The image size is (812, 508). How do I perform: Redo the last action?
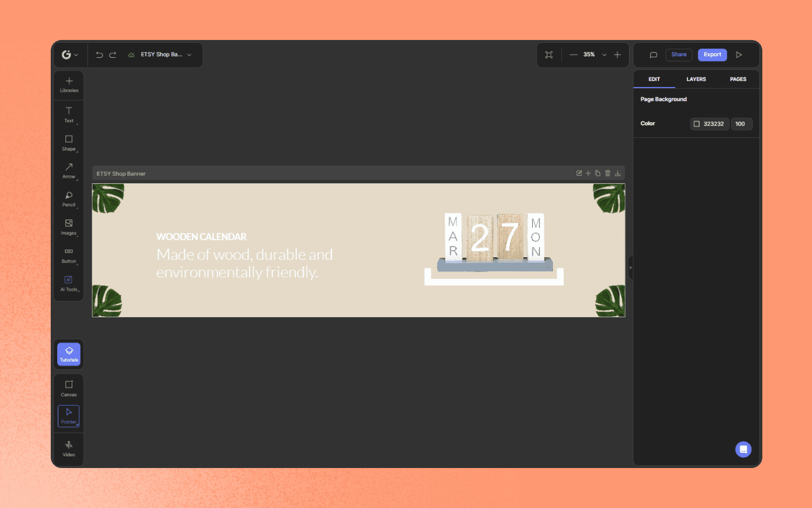[113, 55]
